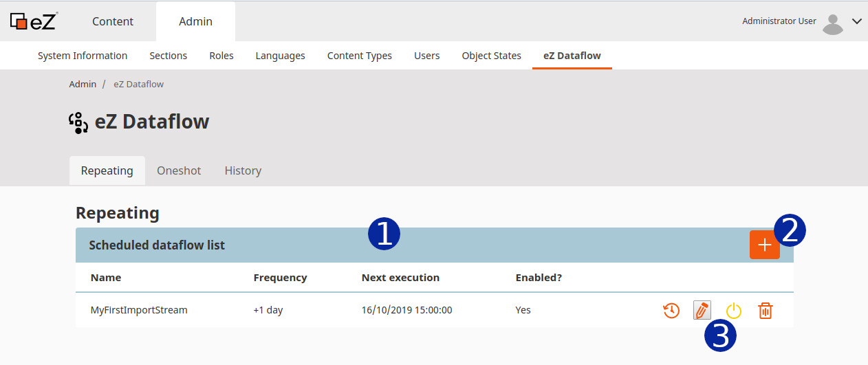Select the eZ Dataflow menu item

[572, 56]
